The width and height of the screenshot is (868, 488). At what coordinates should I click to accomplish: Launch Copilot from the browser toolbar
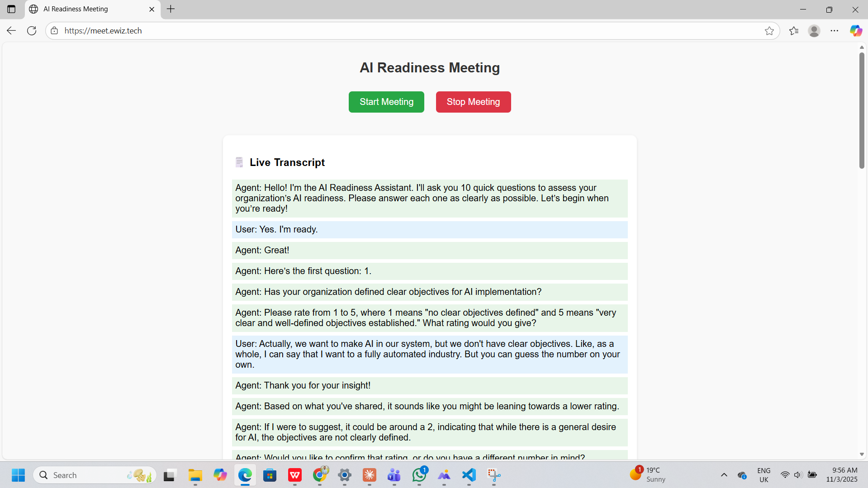coord(855,31)
